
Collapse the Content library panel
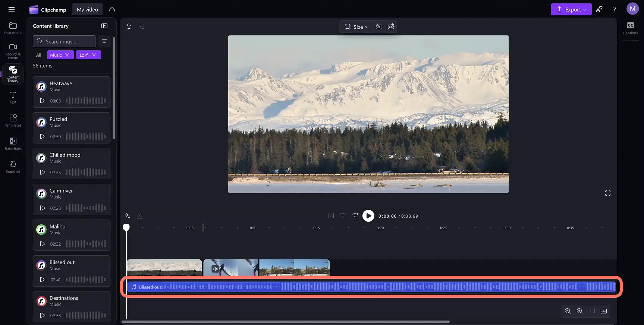click(x=104, y=26)
